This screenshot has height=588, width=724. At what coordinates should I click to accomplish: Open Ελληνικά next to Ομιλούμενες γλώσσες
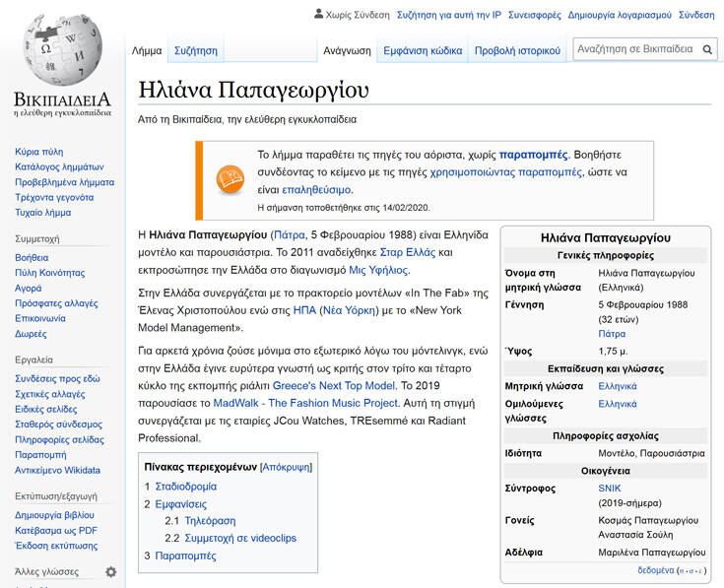[x=618, y=404]
